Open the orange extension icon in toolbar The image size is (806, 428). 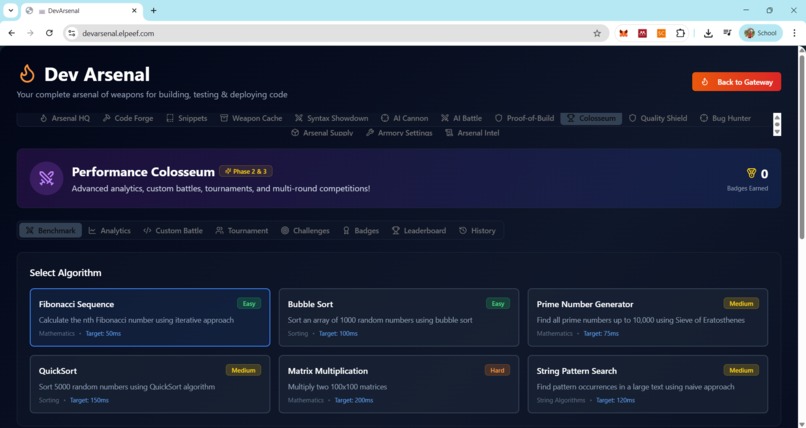tap(661, 33)
